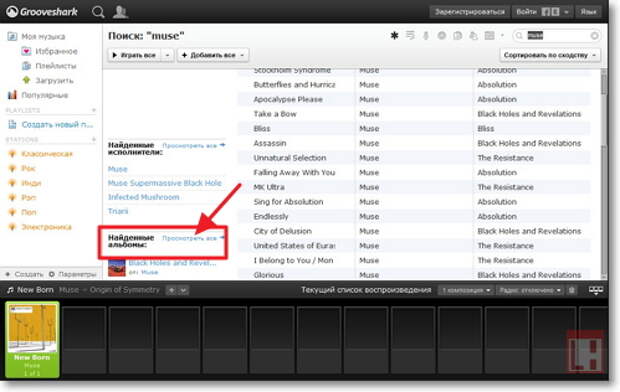Image resolution: width=620 pixels, height=392 pixels.
Task: Click the black asterisk icon in toolbar
Action: [x=394, y=36]
